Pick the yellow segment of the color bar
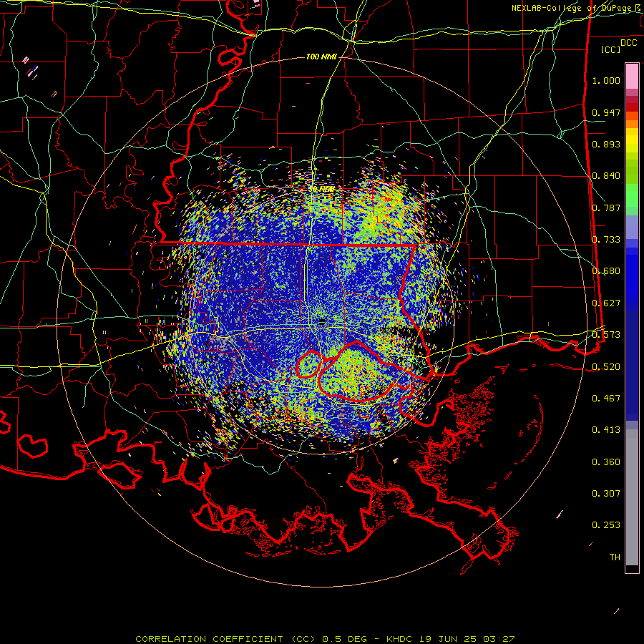The image size is (644, 644). pyautogui.click(x=632, y=141)
